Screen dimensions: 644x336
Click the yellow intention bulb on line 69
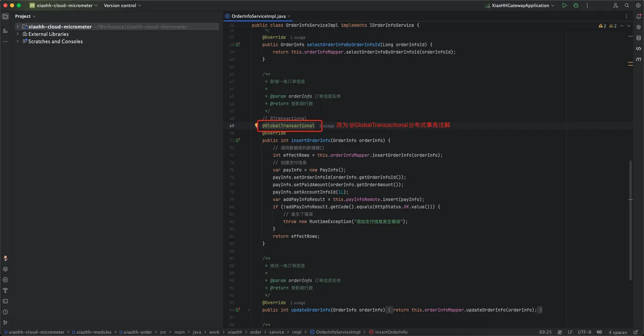coord(257,125)
